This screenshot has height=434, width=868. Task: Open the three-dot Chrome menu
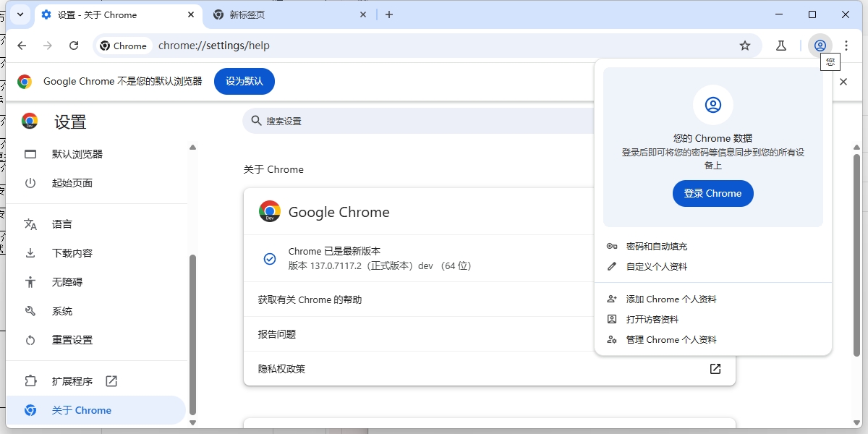[846, 45]
